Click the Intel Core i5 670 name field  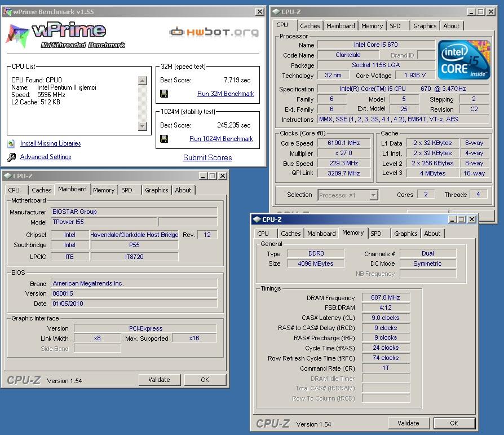click(x=376, y=45)
